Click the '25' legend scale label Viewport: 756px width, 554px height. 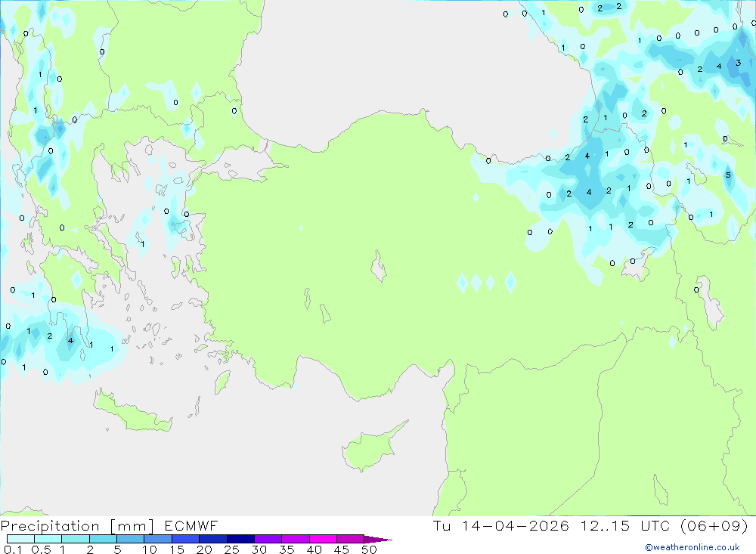(231, 549)
